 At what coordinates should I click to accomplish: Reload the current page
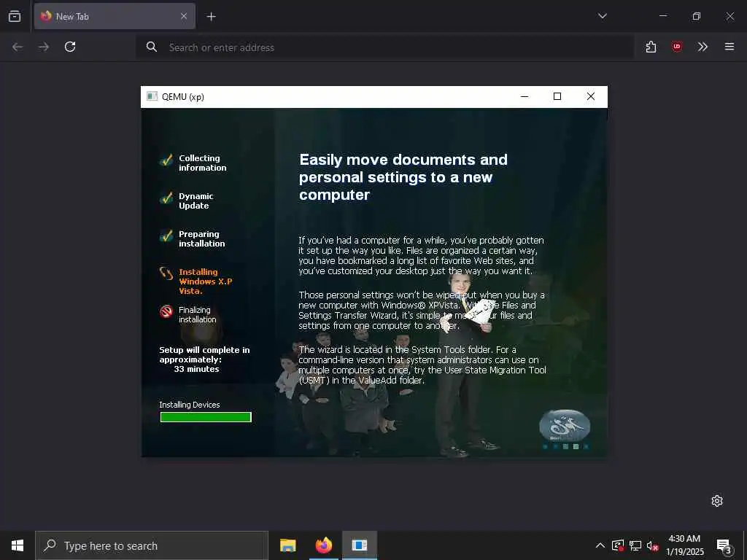click(70, 47)
